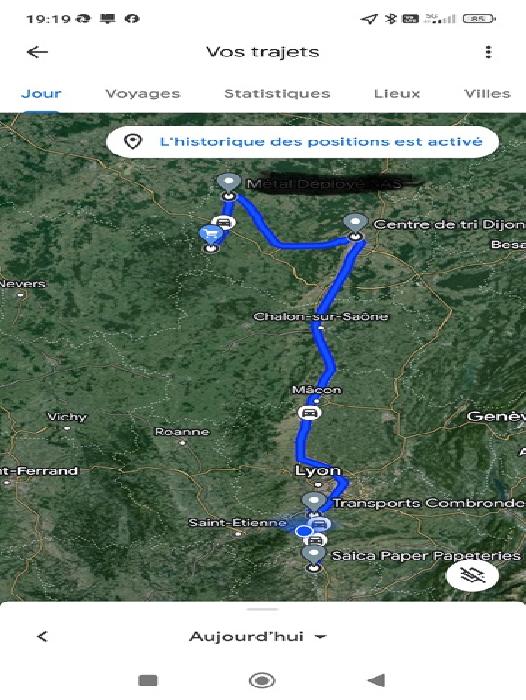526x700 pixels.
Task: Tap the car trip icon near Mâcon
Action: click(x=309, y=413)
